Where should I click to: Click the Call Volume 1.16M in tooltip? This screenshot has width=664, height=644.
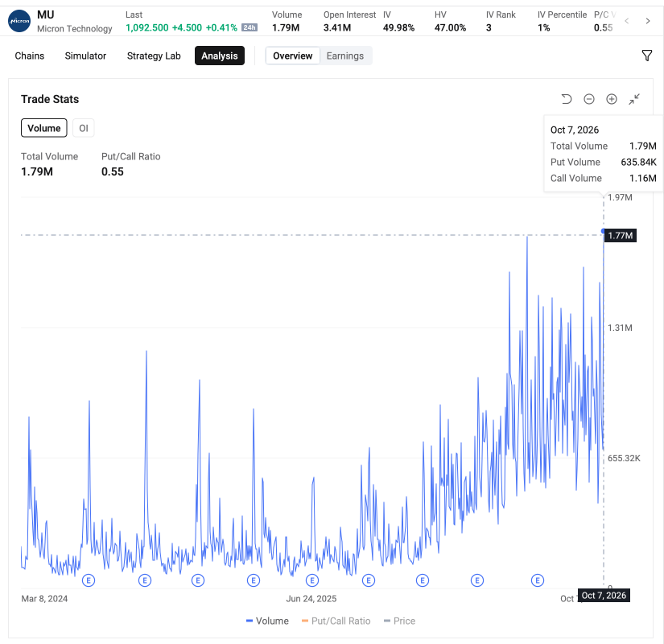click(643, 178)
